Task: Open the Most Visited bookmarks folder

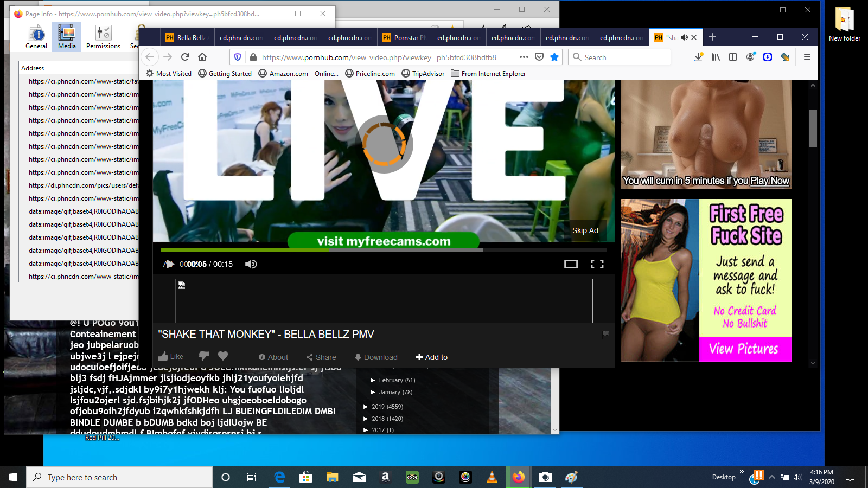Action: point(169,73)
